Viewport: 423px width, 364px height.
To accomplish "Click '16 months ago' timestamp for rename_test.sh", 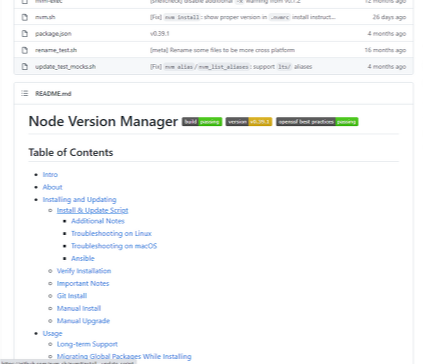I will pos(385,50).
